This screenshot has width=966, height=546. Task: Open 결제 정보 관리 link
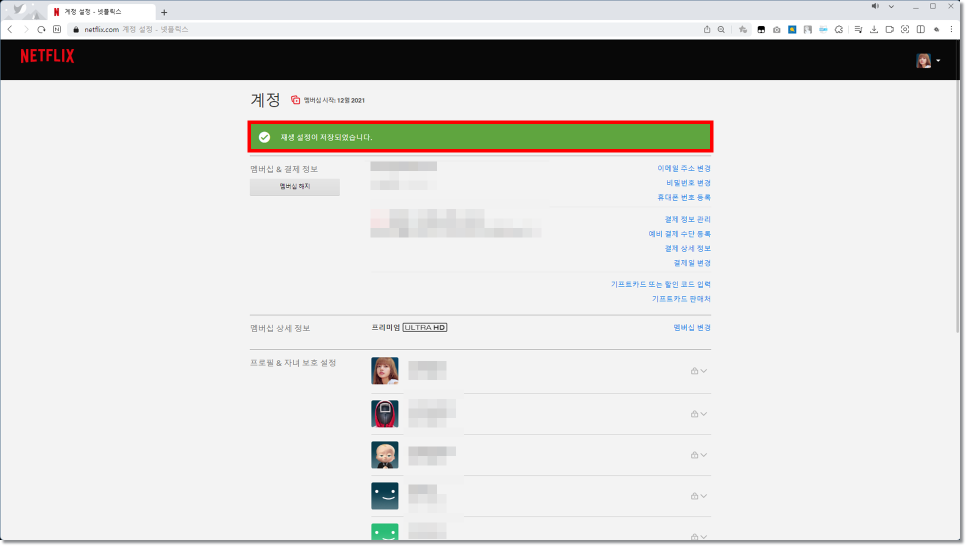point(688,219)
